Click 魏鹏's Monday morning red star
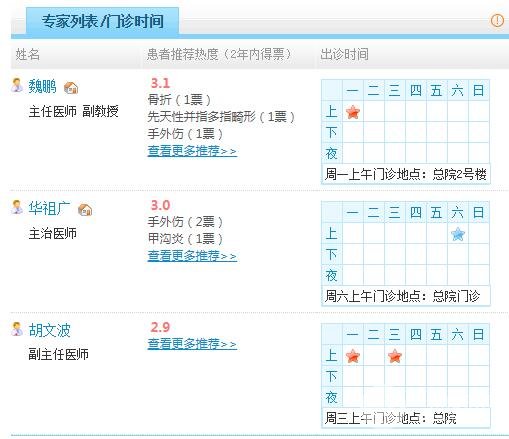This screenshot has width=509, height=439. (x=353, y=112)
